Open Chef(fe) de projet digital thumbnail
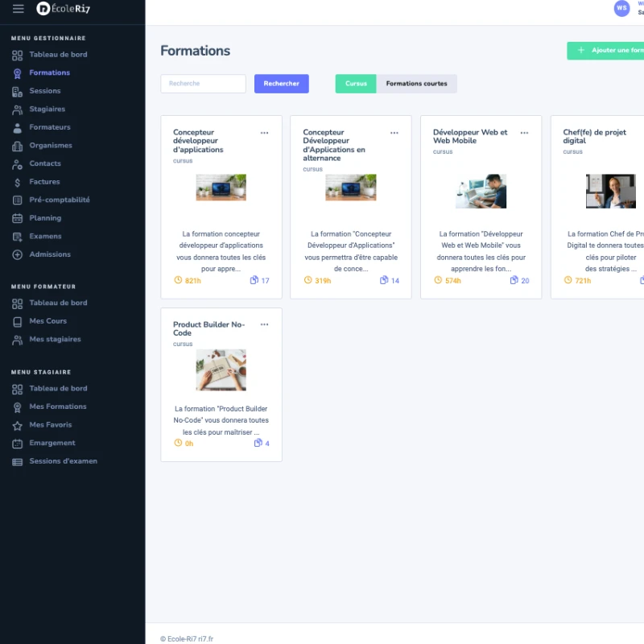 tap(610, 192)
